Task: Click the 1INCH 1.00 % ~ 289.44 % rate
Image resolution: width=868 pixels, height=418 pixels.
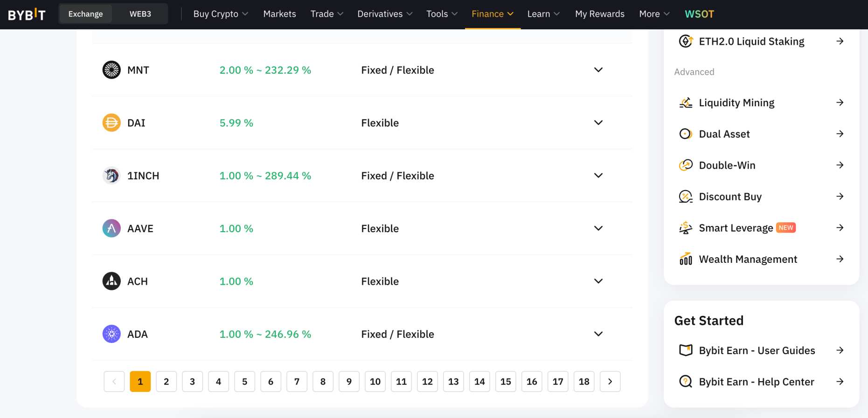Action: tap(265, 176)
